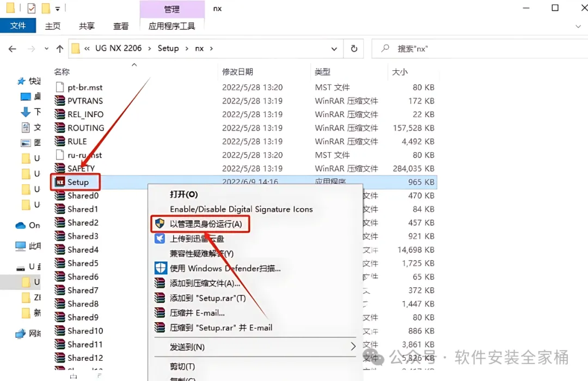This screenshot has height=381, width=588.
Task: Choose 添加到 "Setup.rar"(T)
Action: [x=208, y=298]
